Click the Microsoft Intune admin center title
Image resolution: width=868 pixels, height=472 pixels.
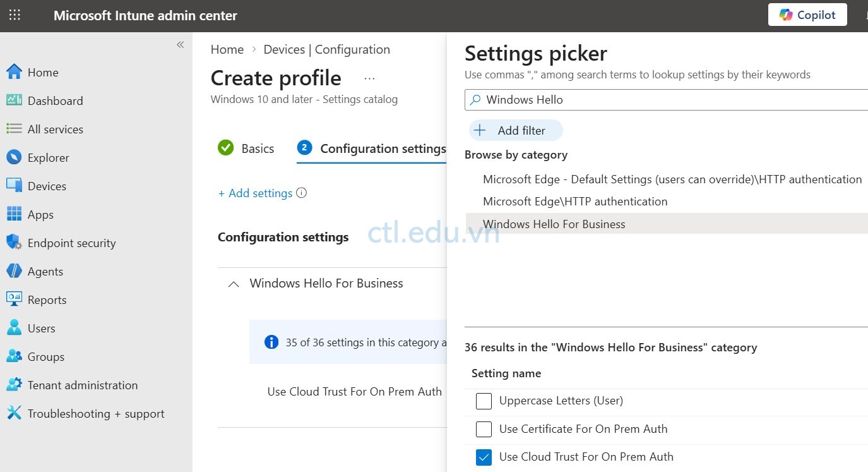point(145,16)
